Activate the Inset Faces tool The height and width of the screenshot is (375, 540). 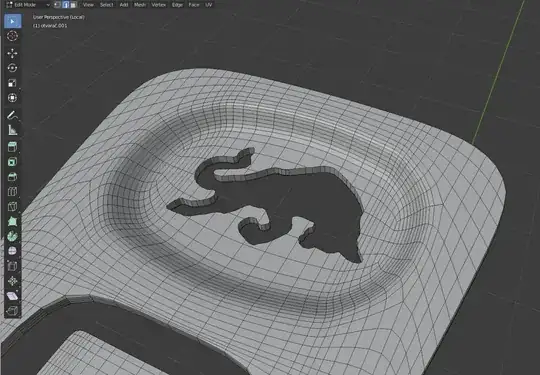coord(12,162)
